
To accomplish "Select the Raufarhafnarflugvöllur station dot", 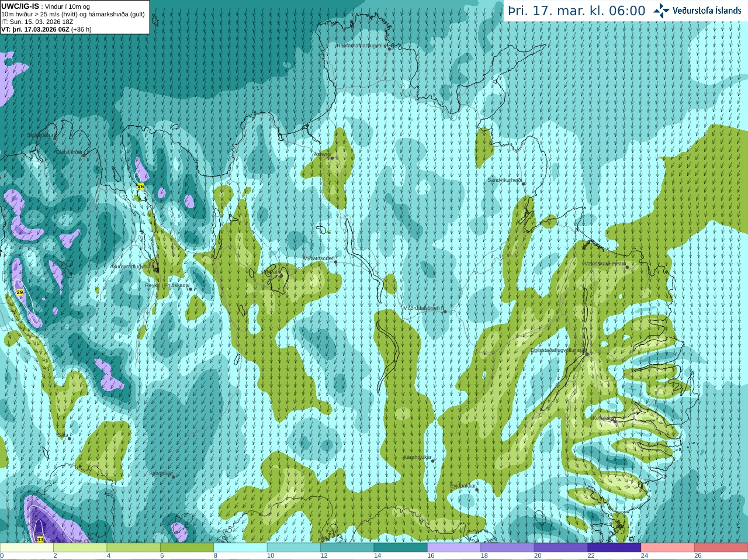I will tap(389, 49).
